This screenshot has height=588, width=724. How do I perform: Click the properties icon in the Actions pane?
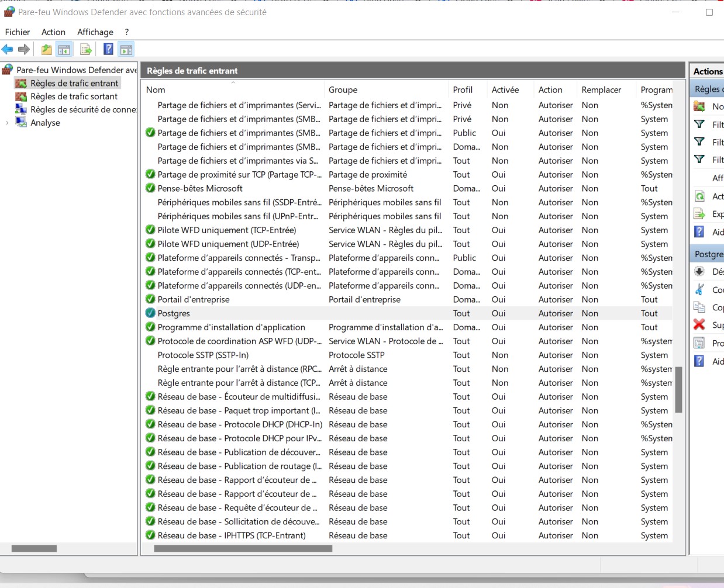699,343
